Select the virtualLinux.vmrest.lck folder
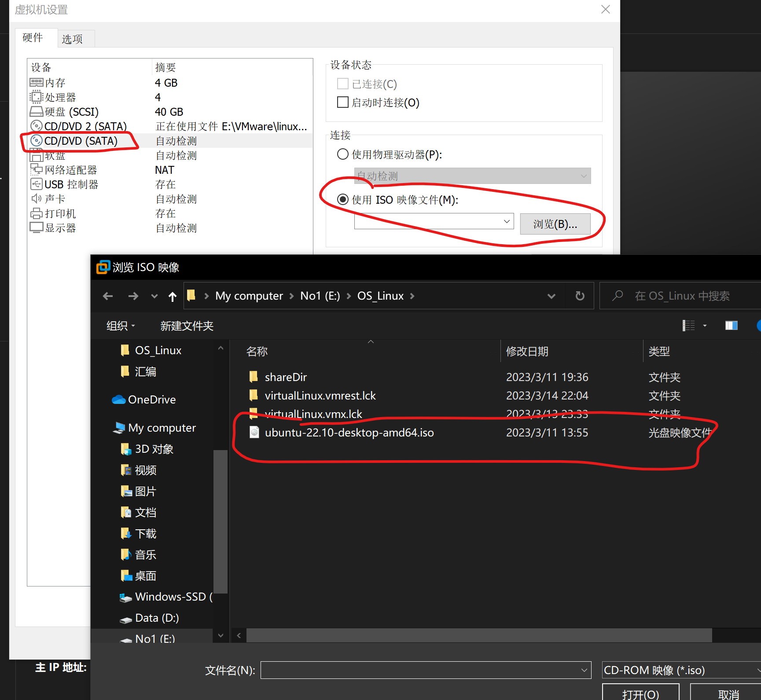This screenshot has width=761, height=700. coord(320,396)
